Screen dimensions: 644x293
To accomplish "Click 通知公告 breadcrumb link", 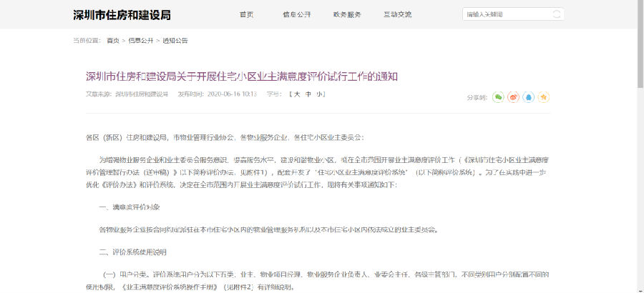I will point(175,41).
